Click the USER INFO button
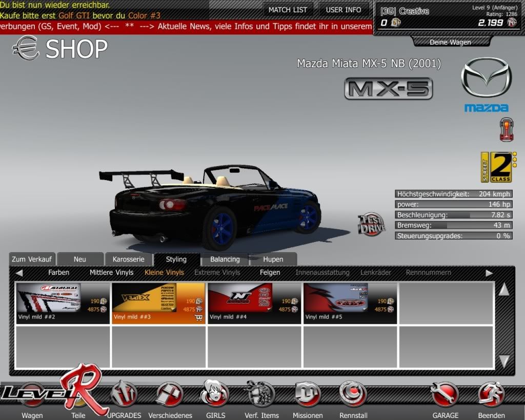 (x=344, y=10)
